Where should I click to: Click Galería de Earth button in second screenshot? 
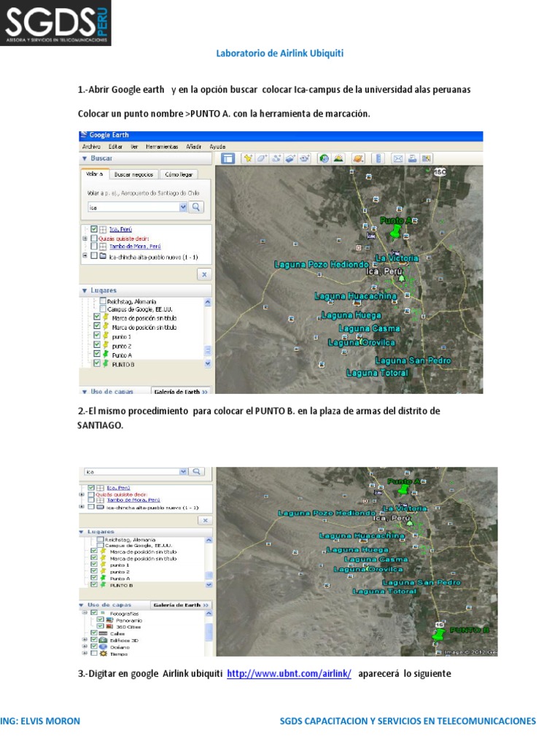pos(181,605)
